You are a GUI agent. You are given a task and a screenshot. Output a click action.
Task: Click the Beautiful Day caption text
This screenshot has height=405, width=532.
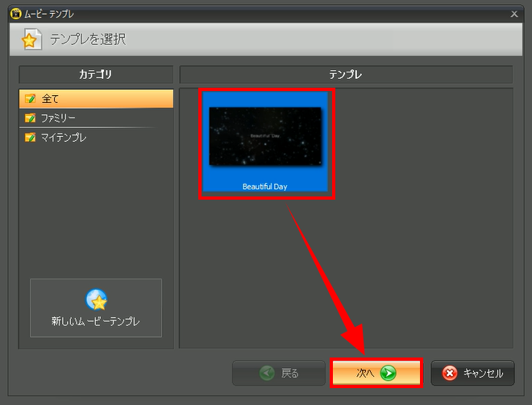point(265,187)
